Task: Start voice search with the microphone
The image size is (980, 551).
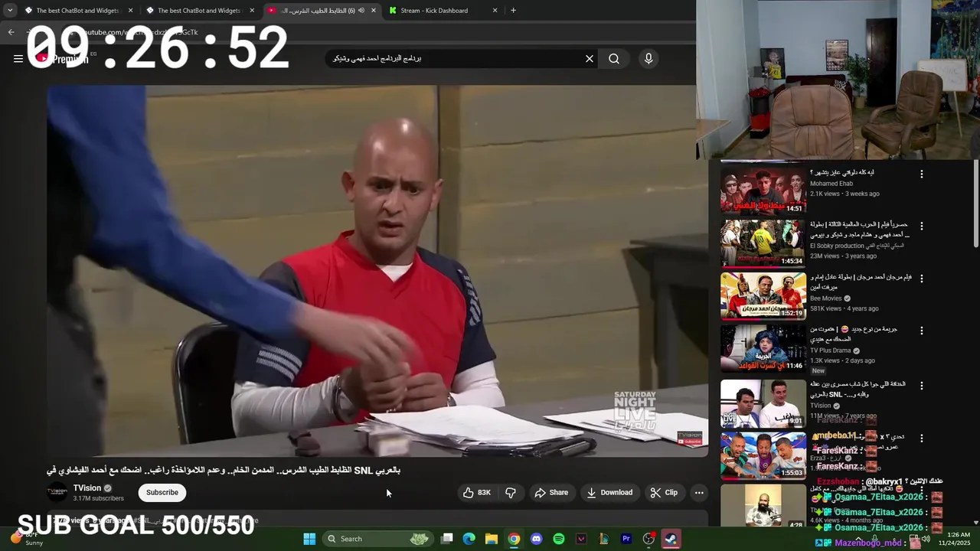Action: click(648, 59)
